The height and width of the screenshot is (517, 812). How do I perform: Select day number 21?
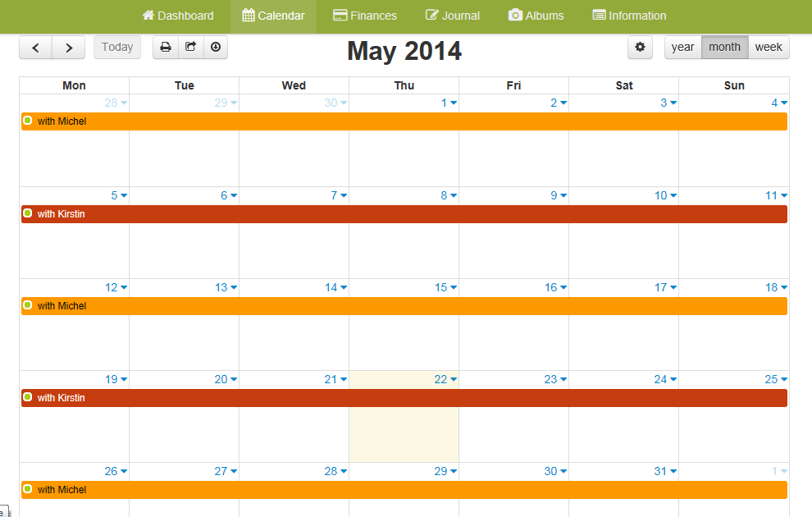[331, 380]
